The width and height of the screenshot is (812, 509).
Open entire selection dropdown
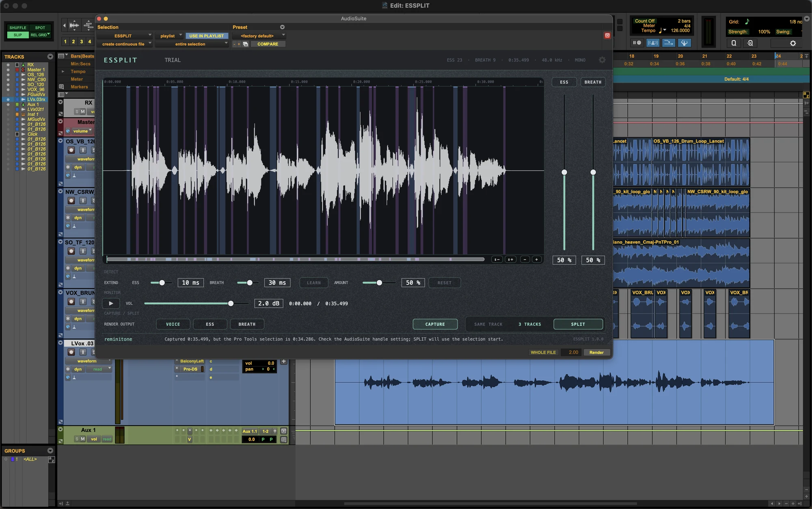192,44
